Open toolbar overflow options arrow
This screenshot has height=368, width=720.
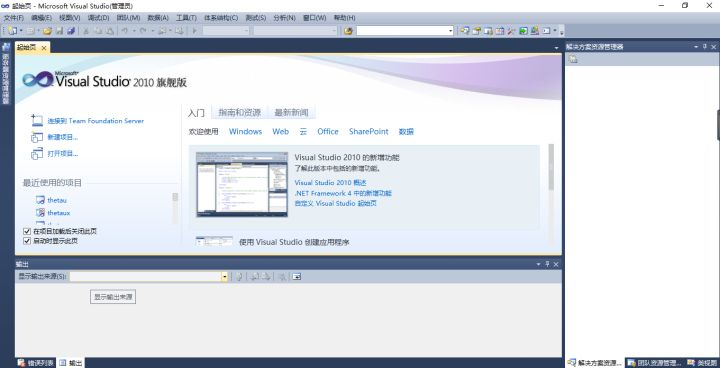562,32
